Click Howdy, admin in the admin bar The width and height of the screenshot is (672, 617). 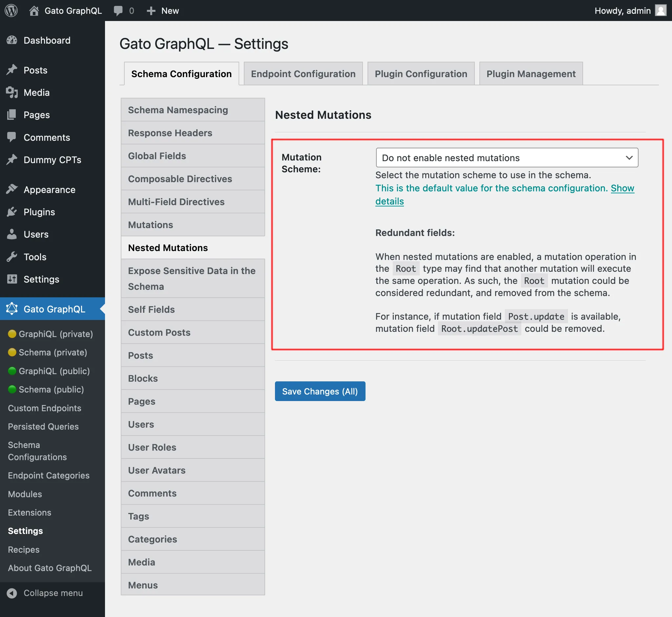click(622, 11)
